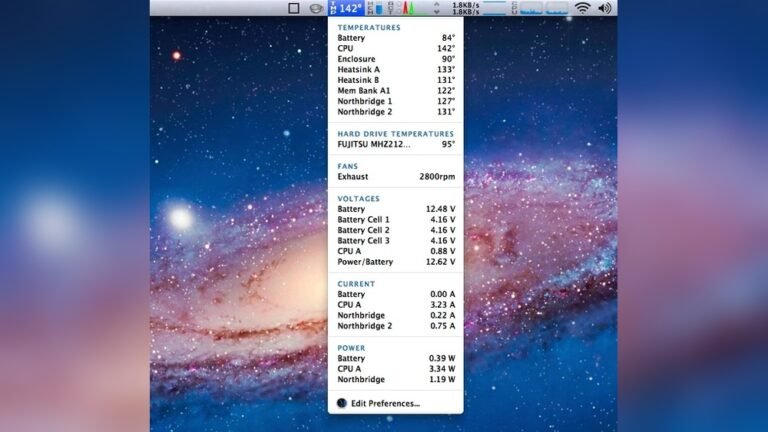Open the volume speaker menu bar icon

pyautogui.click(x=605, y=8)
